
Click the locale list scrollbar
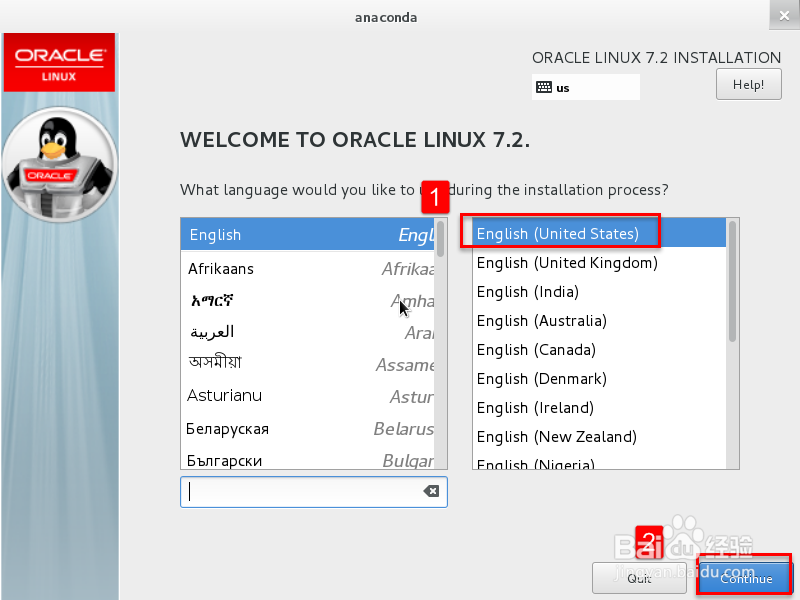click(x=733, y=280)
